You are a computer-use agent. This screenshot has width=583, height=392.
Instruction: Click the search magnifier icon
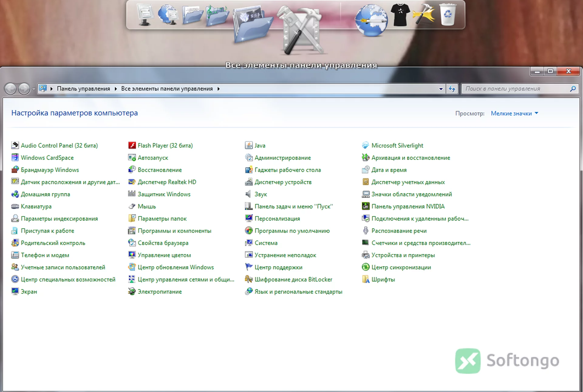(x=573, y=89)
